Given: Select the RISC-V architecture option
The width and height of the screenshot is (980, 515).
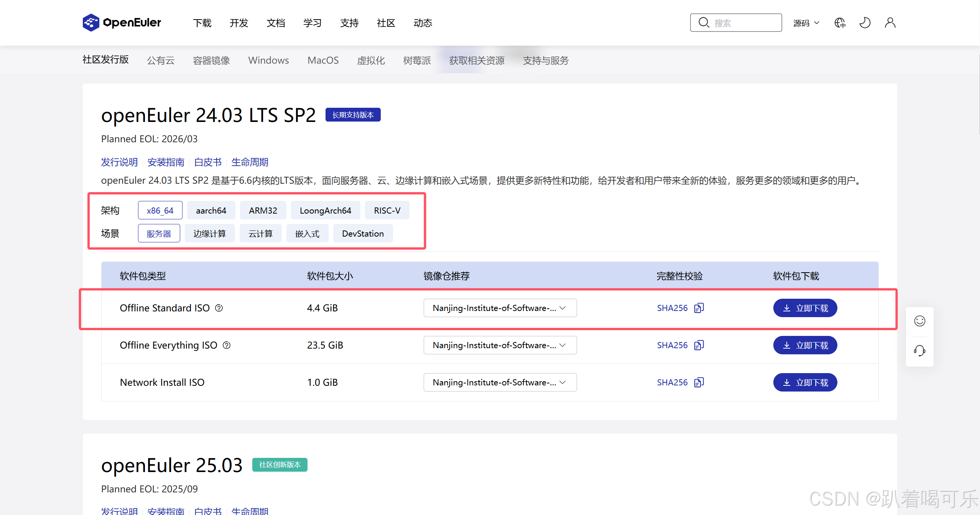Looking at the screenshot, I should (387, 210).
